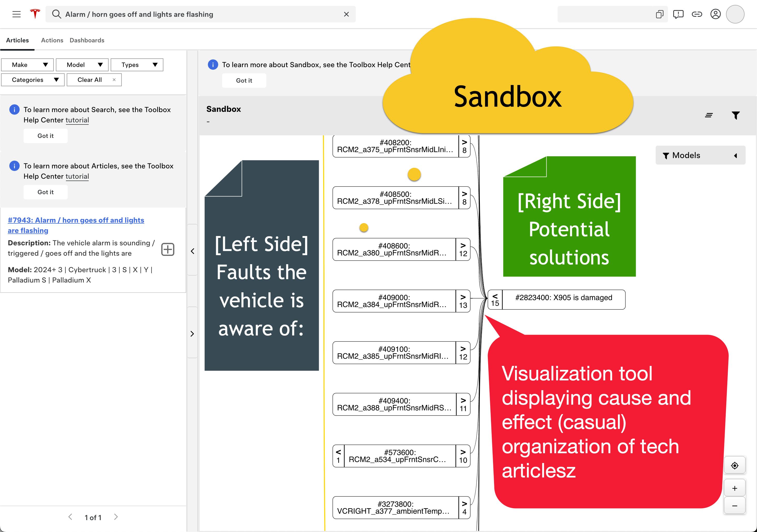757x532 pixels.
Task: Open the Types filter dropdown
Action: [x=137, y=65]
